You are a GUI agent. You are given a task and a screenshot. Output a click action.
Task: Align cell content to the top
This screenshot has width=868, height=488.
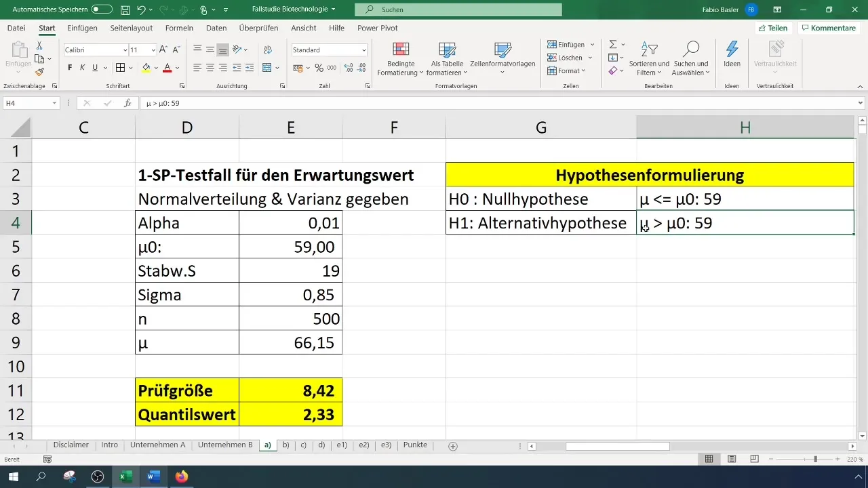tap(197, 50)
